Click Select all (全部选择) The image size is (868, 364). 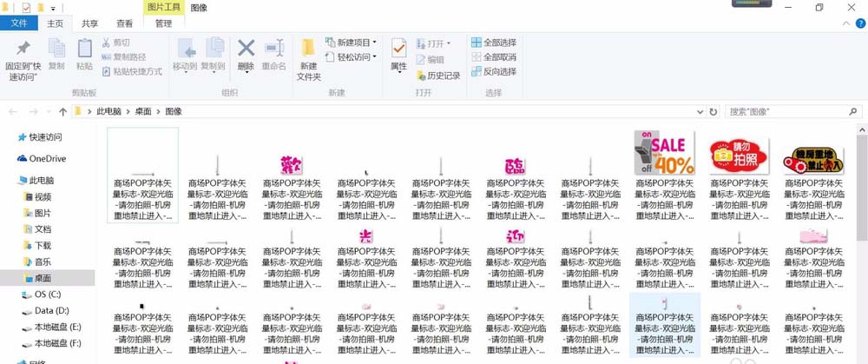(494, 42)
